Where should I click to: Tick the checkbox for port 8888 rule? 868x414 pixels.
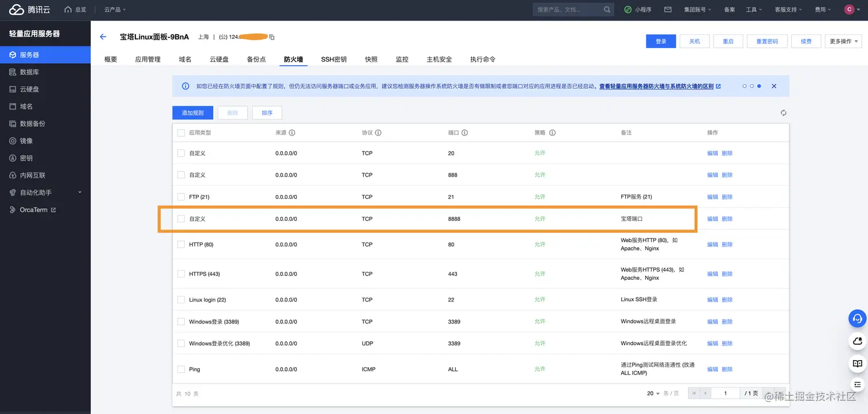181,218
